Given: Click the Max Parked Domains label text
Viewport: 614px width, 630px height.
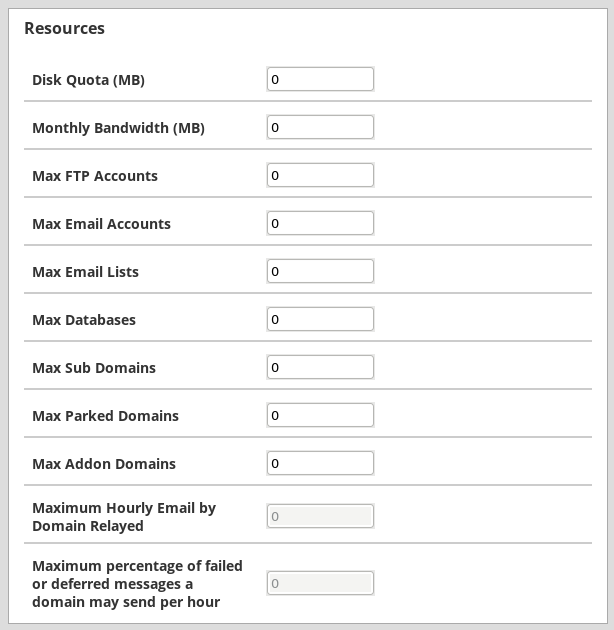Looking at the screenshot, I should pyautogui.click(x=105, y=416).
